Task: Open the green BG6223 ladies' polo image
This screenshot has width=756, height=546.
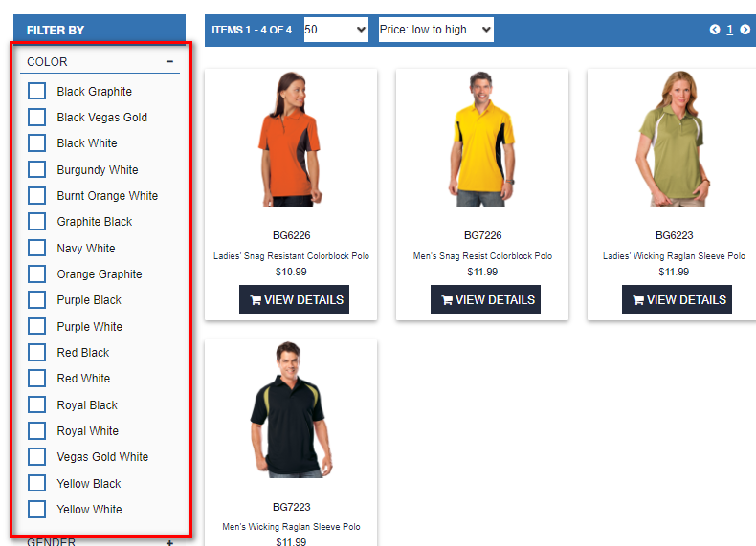Action: pyautogui.click(x=674, y=139)
